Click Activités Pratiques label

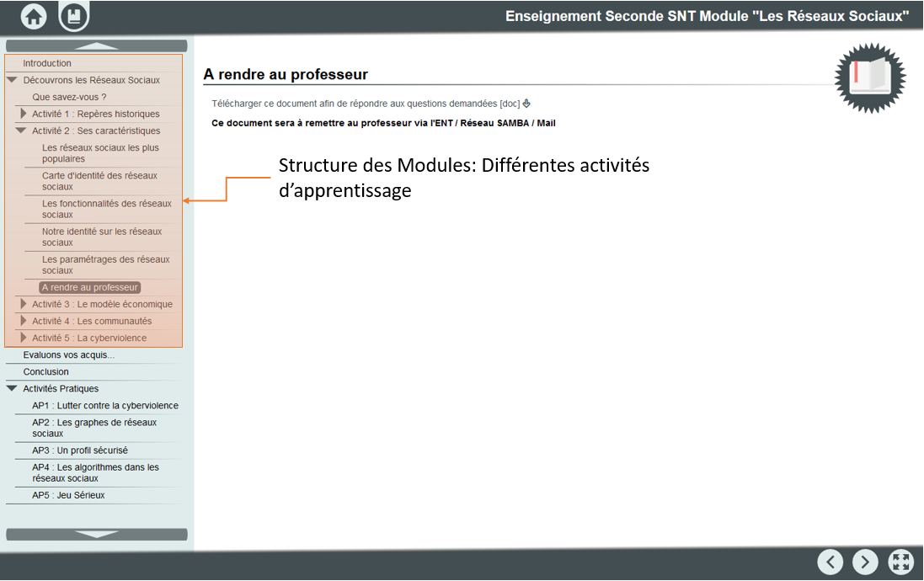(x=61, y=388)
